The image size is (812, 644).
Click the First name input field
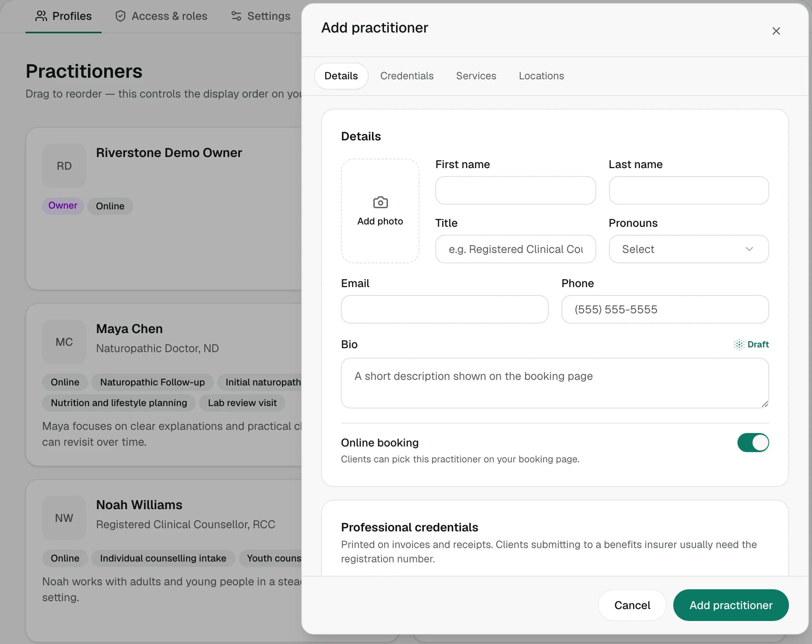515,190
